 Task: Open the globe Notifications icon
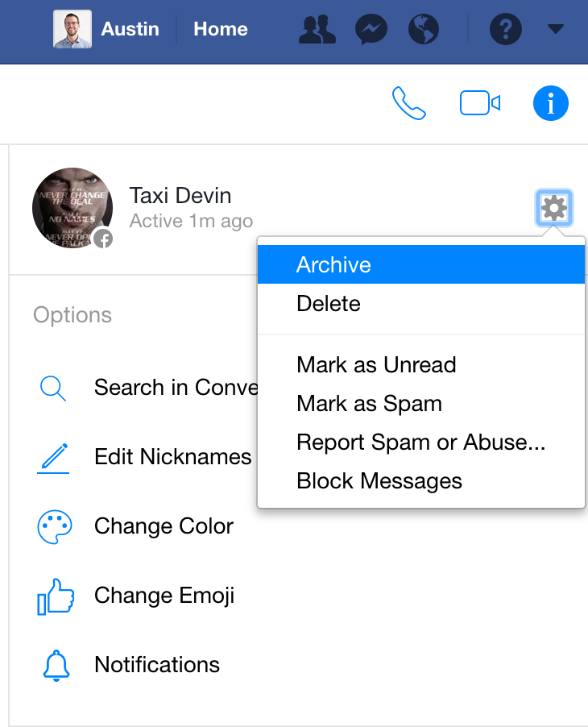[x=424, y=30]
